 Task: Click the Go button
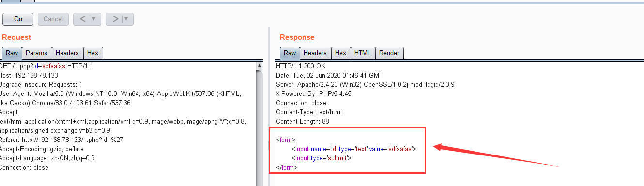18,19
